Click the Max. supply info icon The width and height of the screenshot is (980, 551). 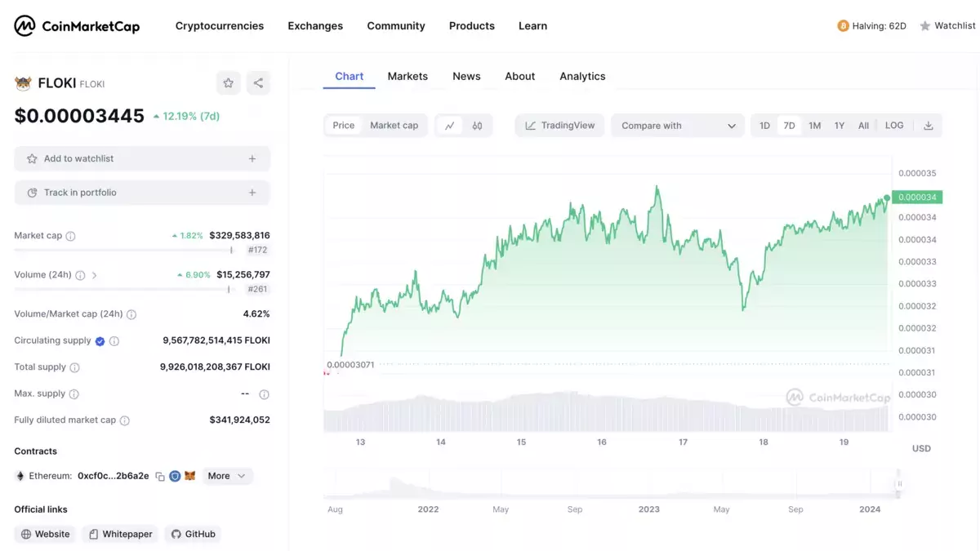(73, 394)
